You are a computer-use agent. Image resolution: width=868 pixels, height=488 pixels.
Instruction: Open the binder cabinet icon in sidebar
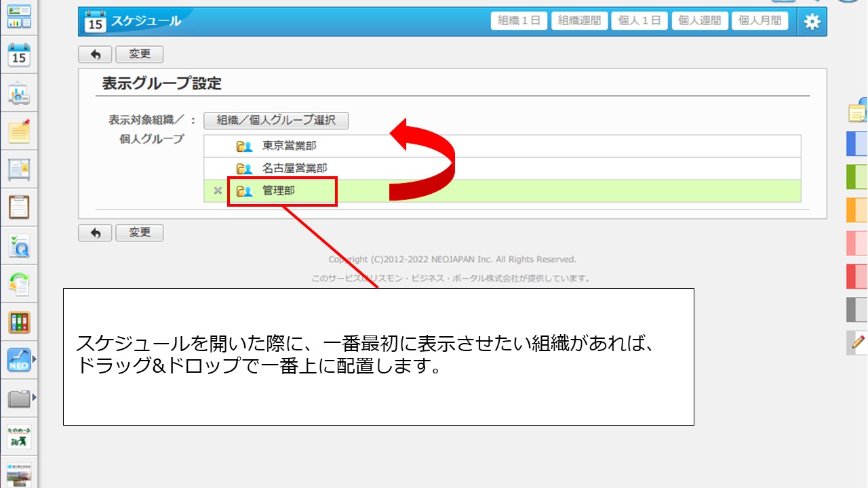[x=19, y=322]
